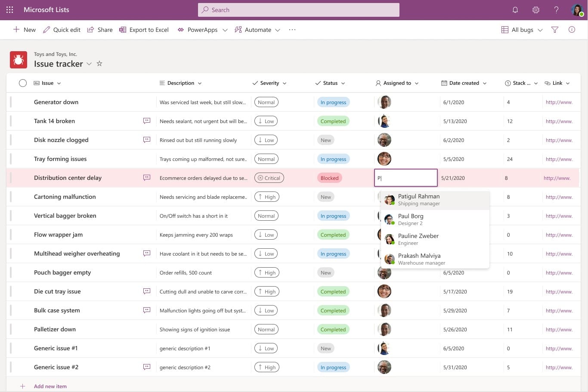This screenshot has width=588, height=392.
Task: Select the checkbox on the Flow wrapper jam row
Action: coord(23,235)
